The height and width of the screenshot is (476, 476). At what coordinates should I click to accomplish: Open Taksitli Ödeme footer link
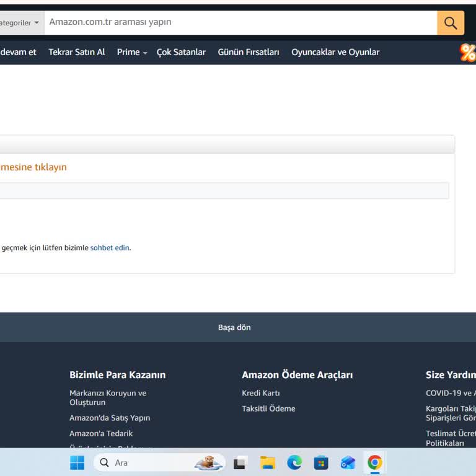point(268,408)
